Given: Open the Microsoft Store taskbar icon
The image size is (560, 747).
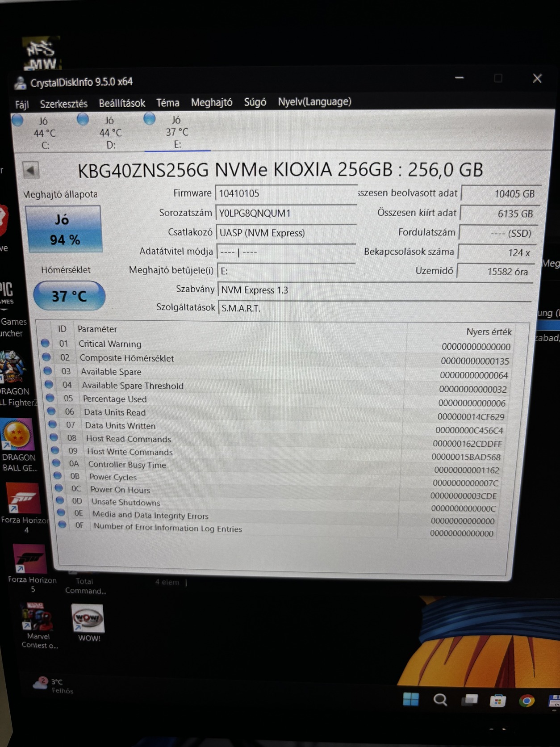Looking at the screenshot, I should coord(497,701).
